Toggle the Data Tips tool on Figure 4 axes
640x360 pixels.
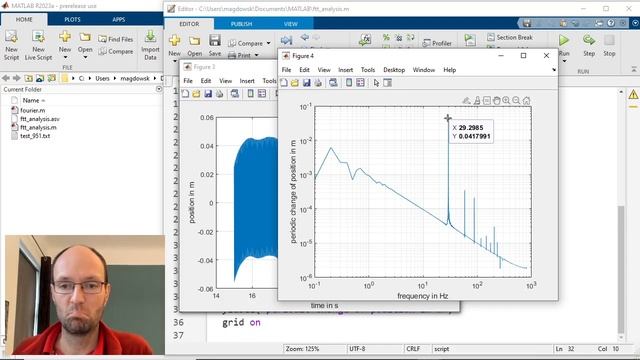coord(487,100)
